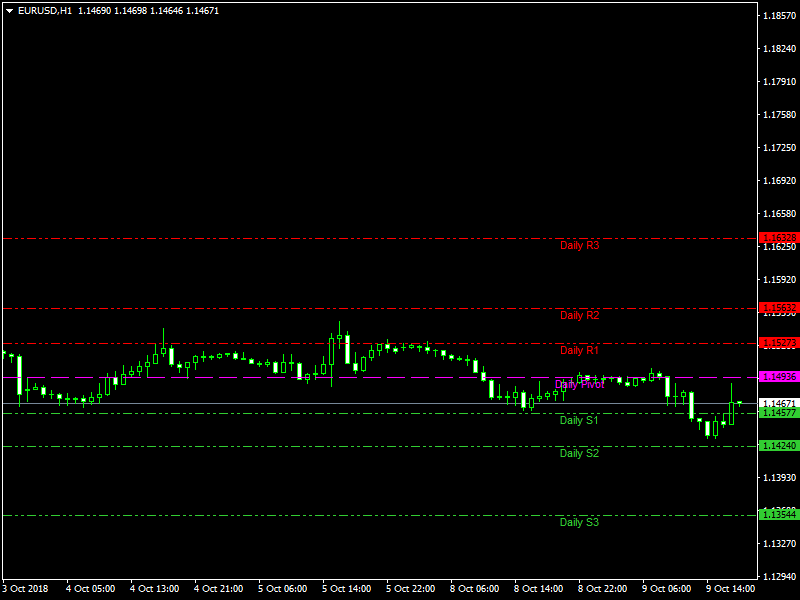Click the current price tag 1.14671
This screenshot has width=800, height=600.
pyautogui.click(x=779, y=403)
